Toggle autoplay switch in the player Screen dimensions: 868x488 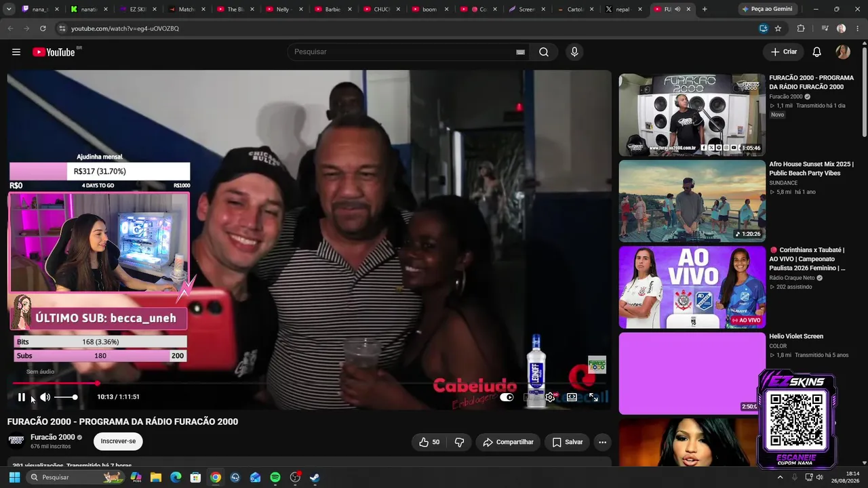[507, 397]
